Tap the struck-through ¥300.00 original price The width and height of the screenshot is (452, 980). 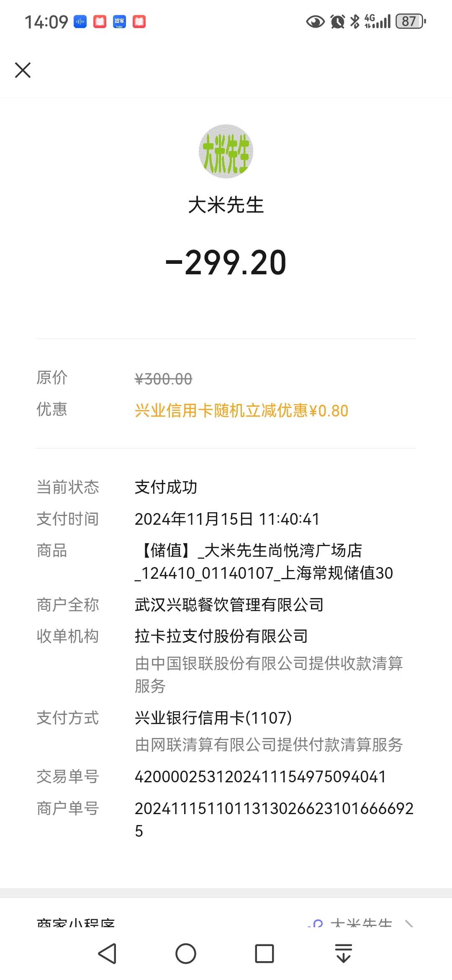[x=163, y=379]
